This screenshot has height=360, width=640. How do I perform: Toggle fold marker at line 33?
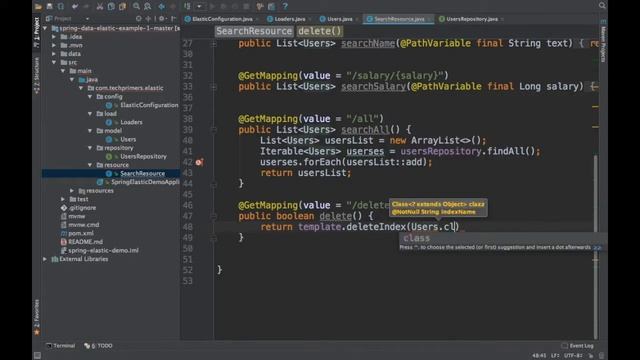(x=213, y=87)
